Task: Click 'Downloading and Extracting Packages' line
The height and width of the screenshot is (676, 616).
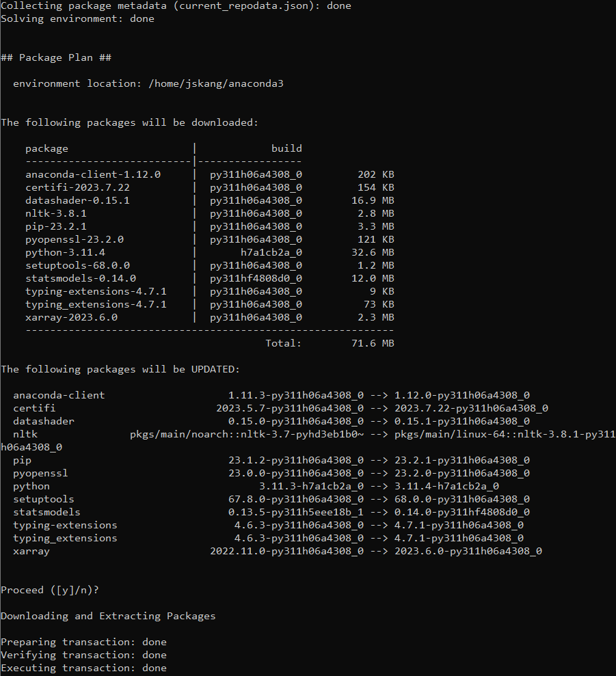Action: point(108,616)
